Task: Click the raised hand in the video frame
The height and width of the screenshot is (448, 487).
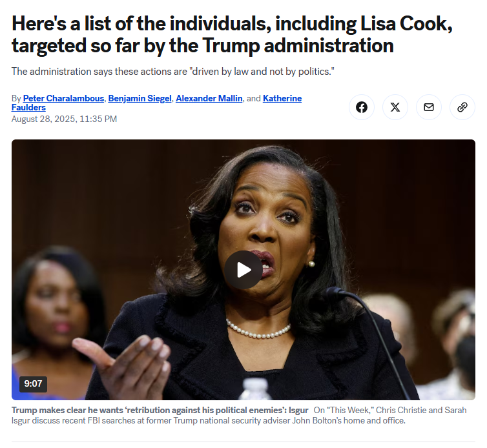Action: (124, 365)
